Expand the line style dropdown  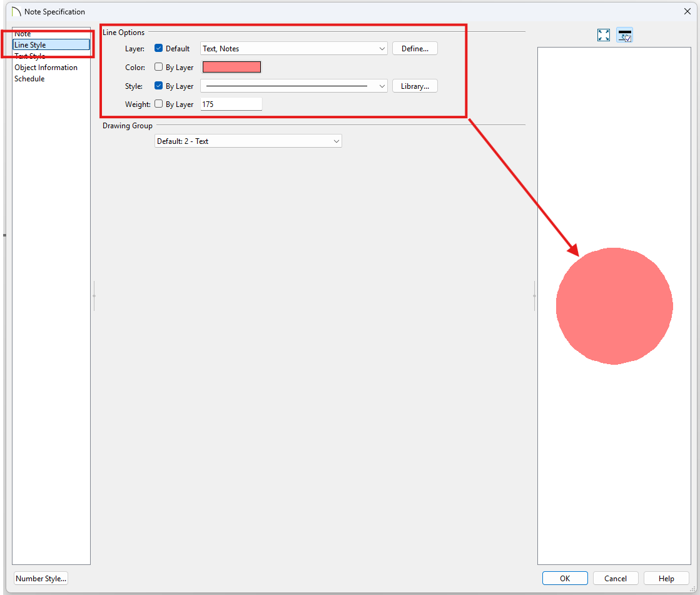(293, 86)
